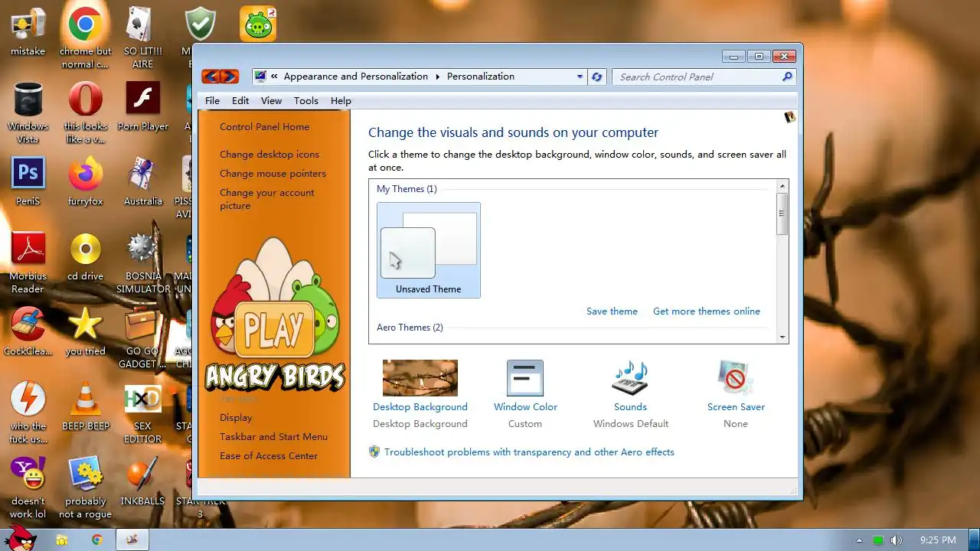The height and width of the screenshot is (551, 980).
Task: Select the Unsaved Theme thumbnail
Action: click(x=429, y=250)
